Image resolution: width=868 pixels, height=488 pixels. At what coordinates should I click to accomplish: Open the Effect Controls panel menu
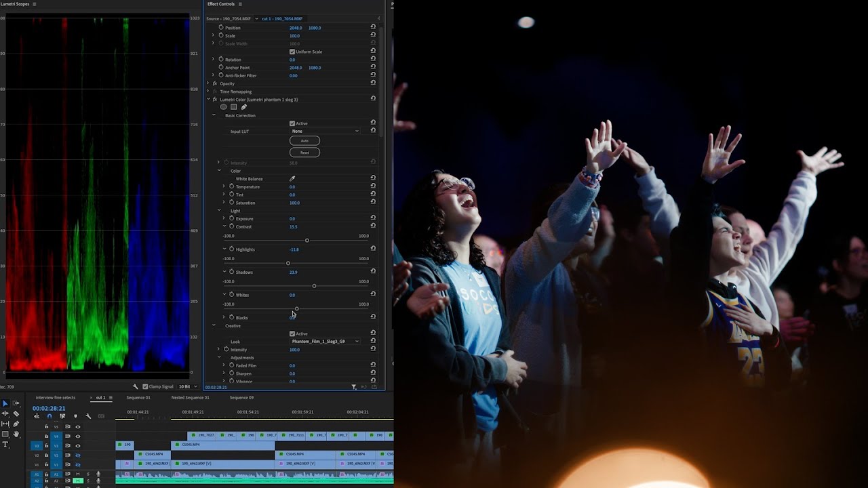(x=240, y=4)
